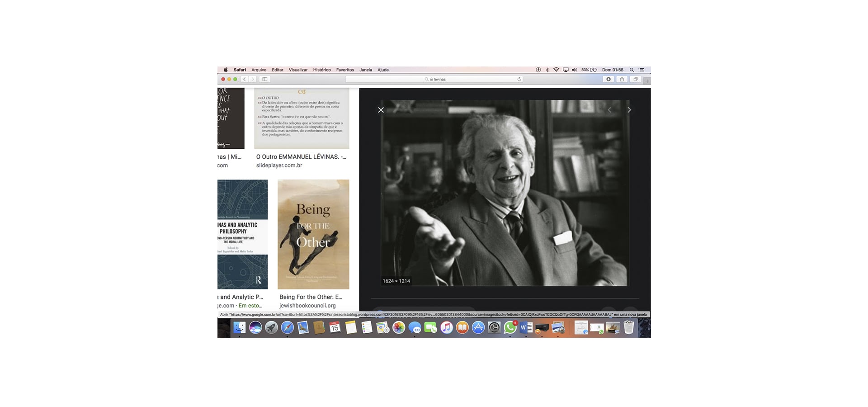Open Siri from the Dock

[x=255, y=327]
